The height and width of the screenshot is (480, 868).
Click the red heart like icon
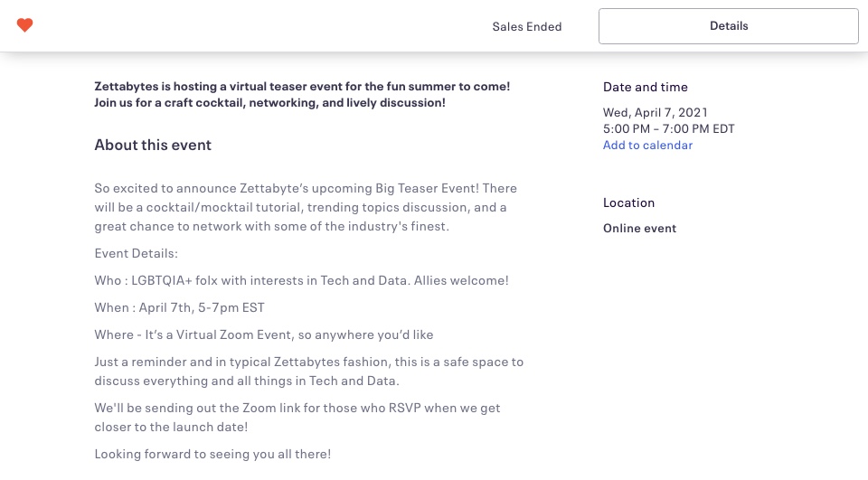pos(25,25)
